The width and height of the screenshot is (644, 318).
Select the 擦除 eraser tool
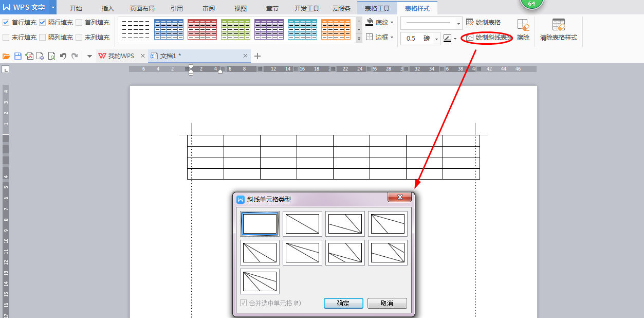(x=523, y=30)
